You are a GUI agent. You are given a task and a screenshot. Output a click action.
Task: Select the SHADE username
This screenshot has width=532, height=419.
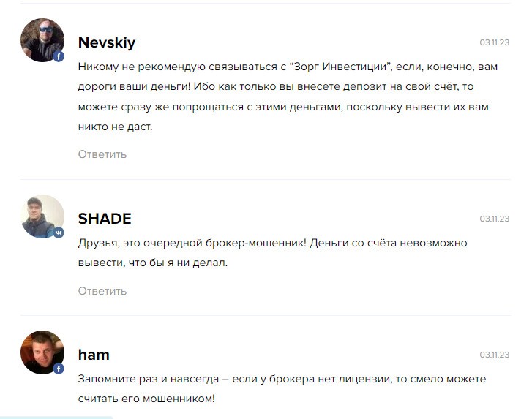tap(105, 219)
